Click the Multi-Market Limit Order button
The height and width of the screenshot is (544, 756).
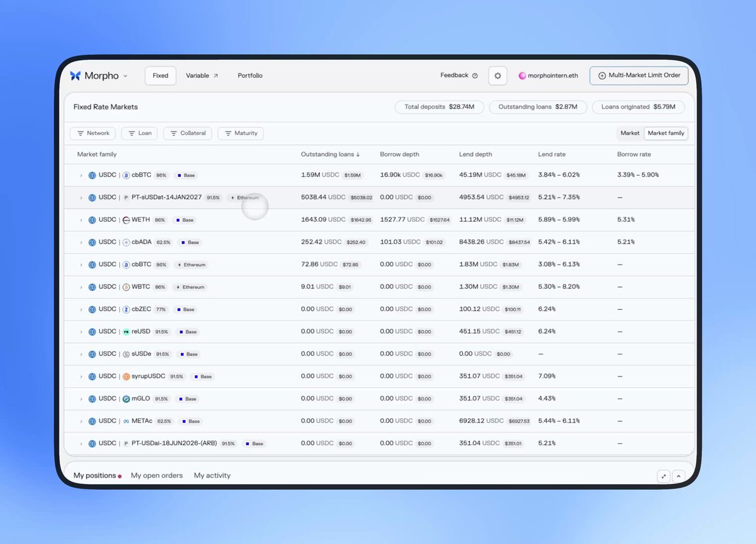click(639, 76)
